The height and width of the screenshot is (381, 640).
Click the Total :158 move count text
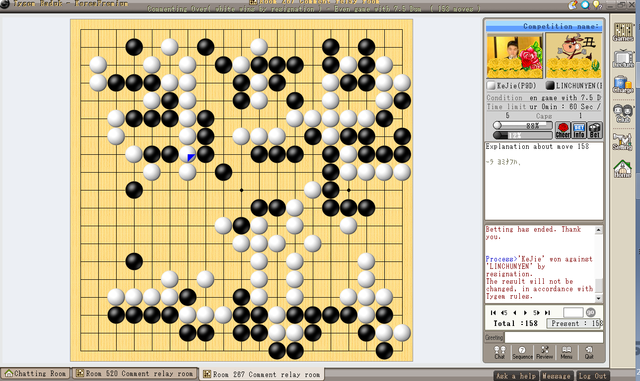pos(515,323)
